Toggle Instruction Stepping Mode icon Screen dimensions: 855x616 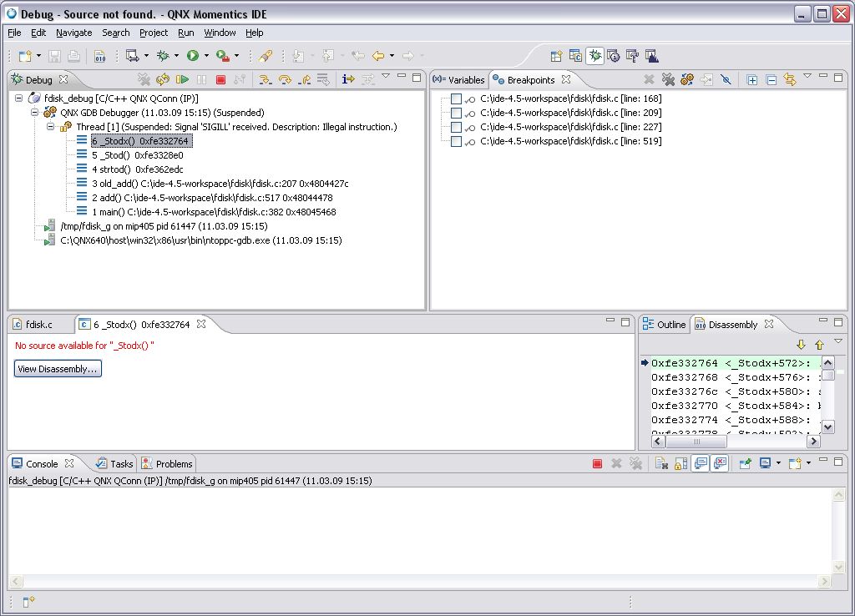coord(347,80)
